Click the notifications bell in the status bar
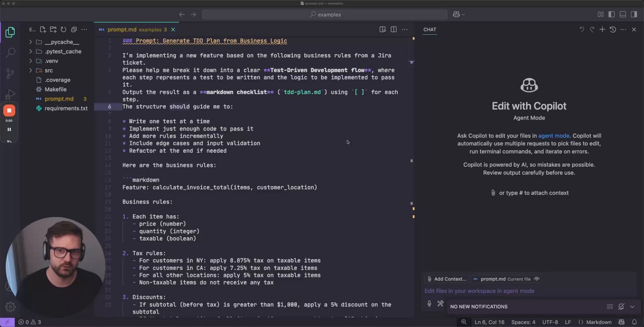The image size is (644, 327). [634, 322]
